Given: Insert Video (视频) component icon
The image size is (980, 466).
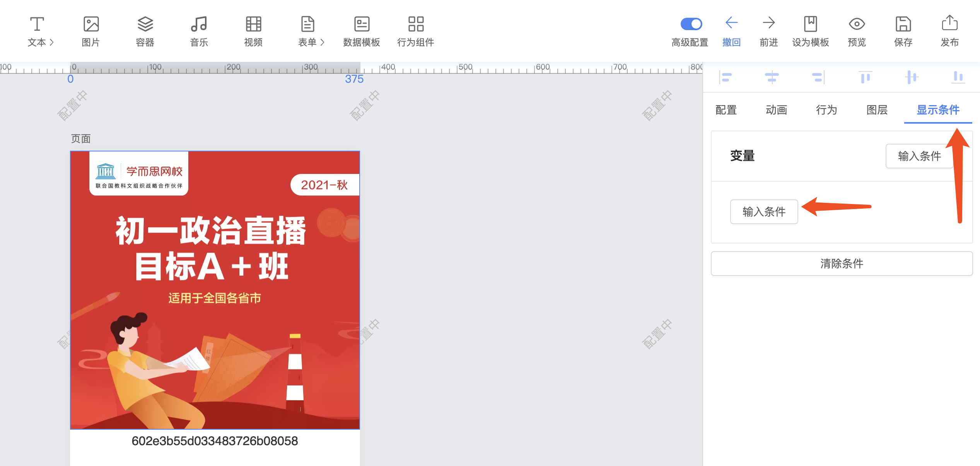Looking at the screenshot, I should click(253, 24).
